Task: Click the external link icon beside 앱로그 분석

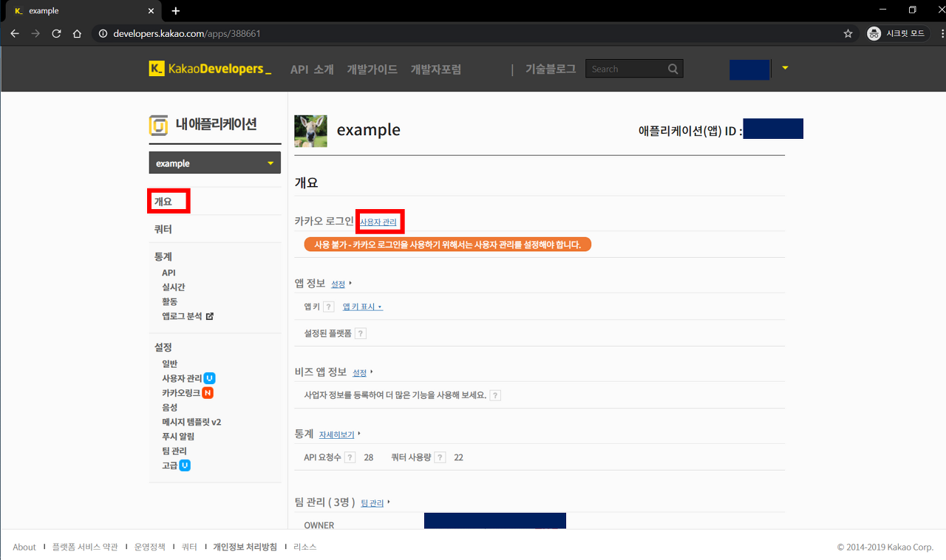Action: tap(209, 316)
